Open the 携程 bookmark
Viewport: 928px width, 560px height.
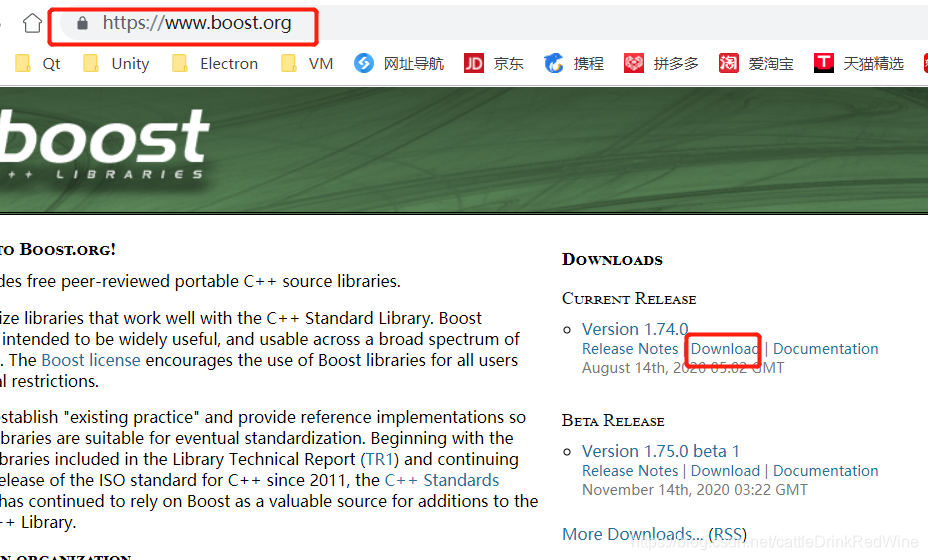pyautogui.click(x=574, y=63)
